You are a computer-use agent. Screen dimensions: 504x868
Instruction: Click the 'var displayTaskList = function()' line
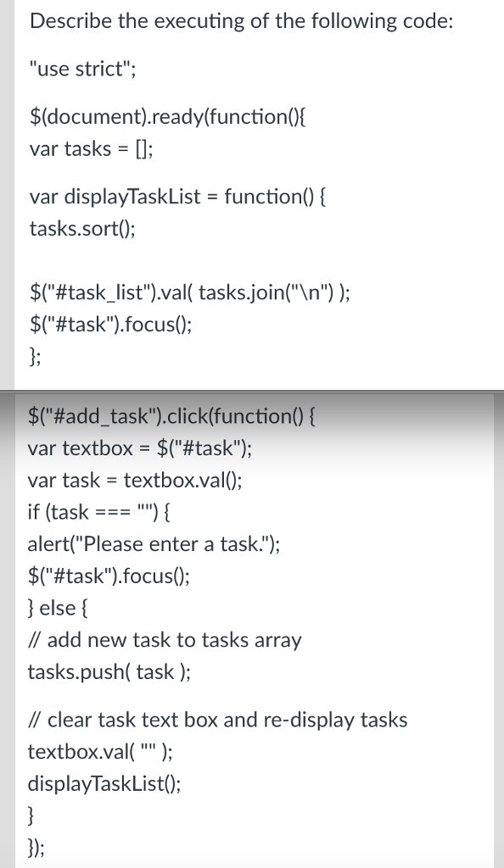click(178, 197)
